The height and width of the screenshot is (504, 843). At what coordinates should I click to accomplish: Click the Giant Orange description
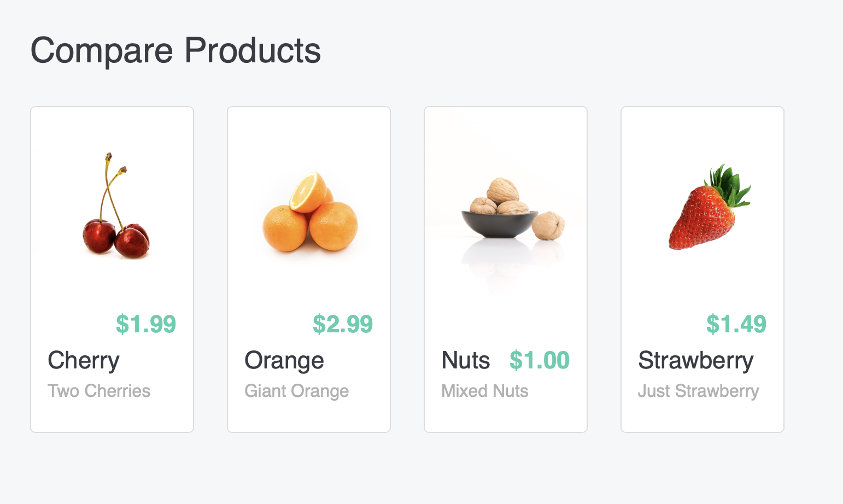[x=297, y=391]
